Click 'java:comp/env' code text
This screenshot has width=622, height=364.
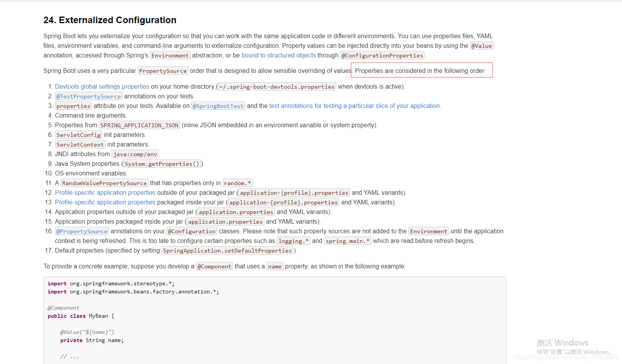click(x=135, y=154)
